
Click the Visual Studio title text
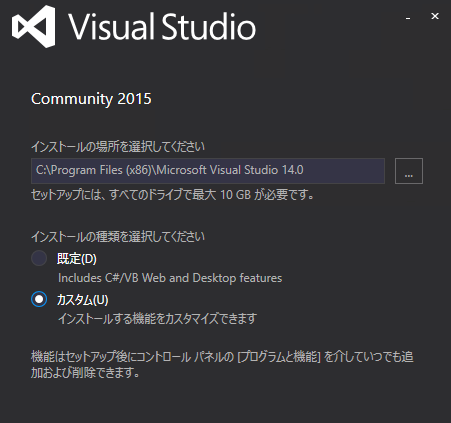pos(162,27)
